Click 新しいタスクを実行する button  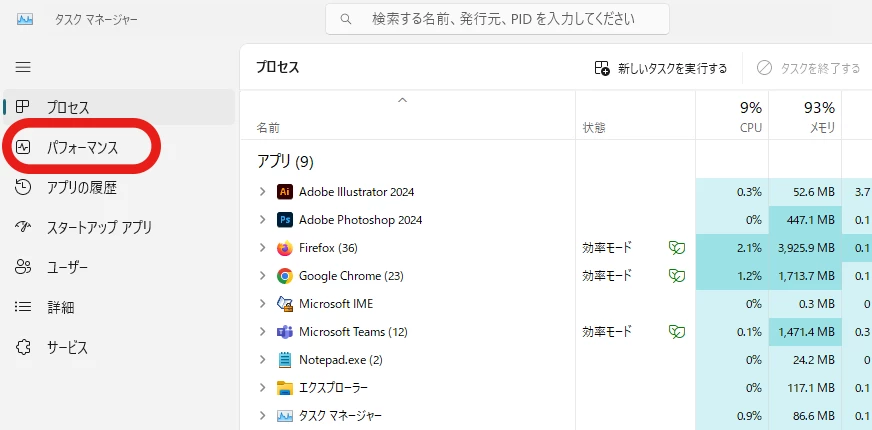click(x=661, y=68)
